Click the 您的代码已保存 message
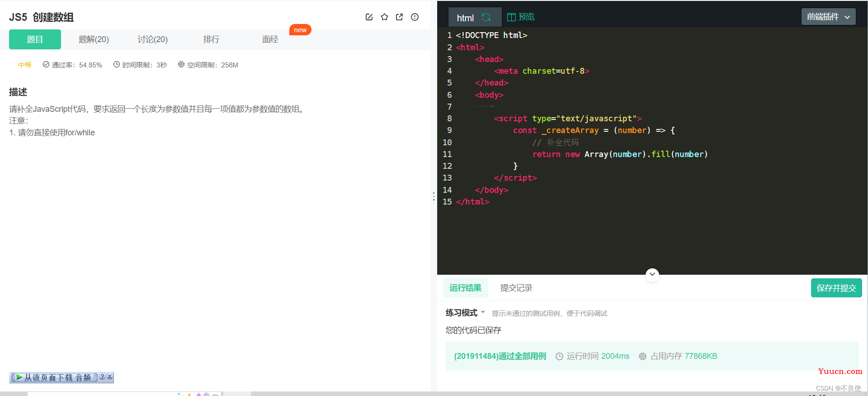Viewport: 868px width, 396px height. pyautogui.click(x=473, y=330)
